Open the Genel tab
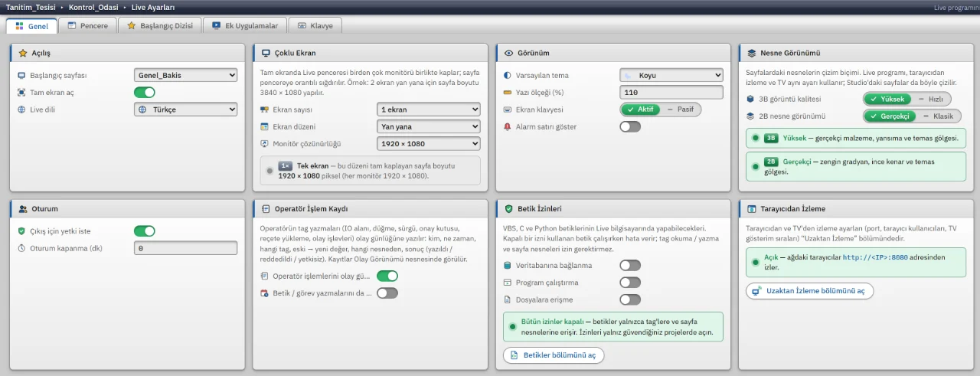This screenshot has width=980, height=376. [31, 26]
